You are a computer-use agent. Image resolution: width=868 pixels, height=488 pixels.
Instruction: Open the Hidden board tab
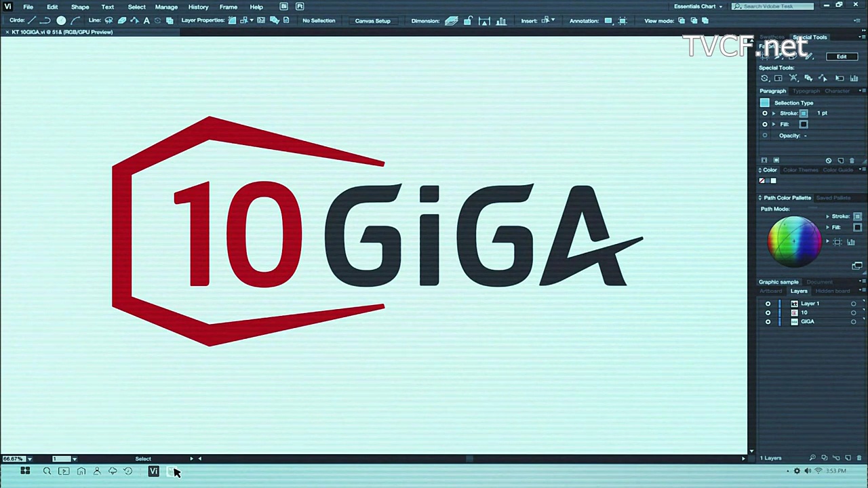833,291
